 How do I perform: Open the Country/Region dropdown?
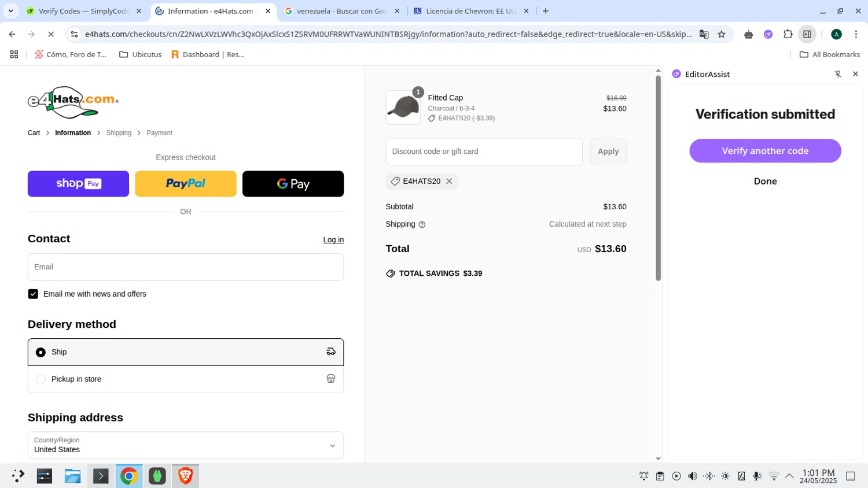(186, 445)
